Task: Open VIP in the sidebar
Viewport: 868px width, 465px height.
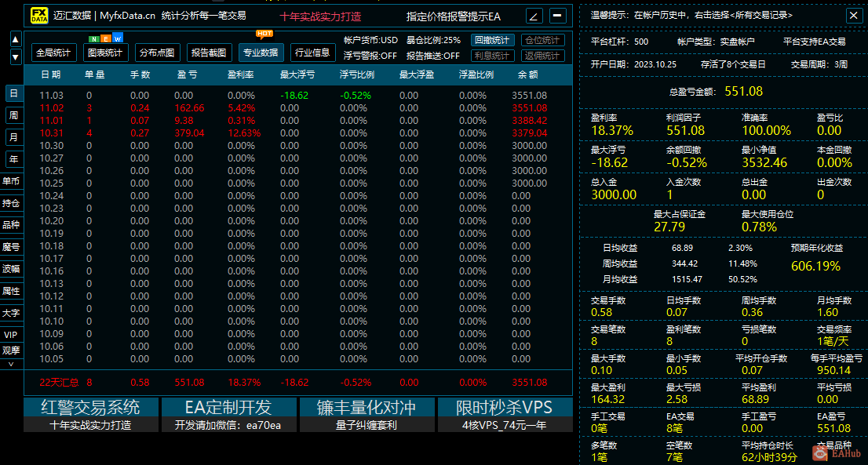Action: (11, 335)
